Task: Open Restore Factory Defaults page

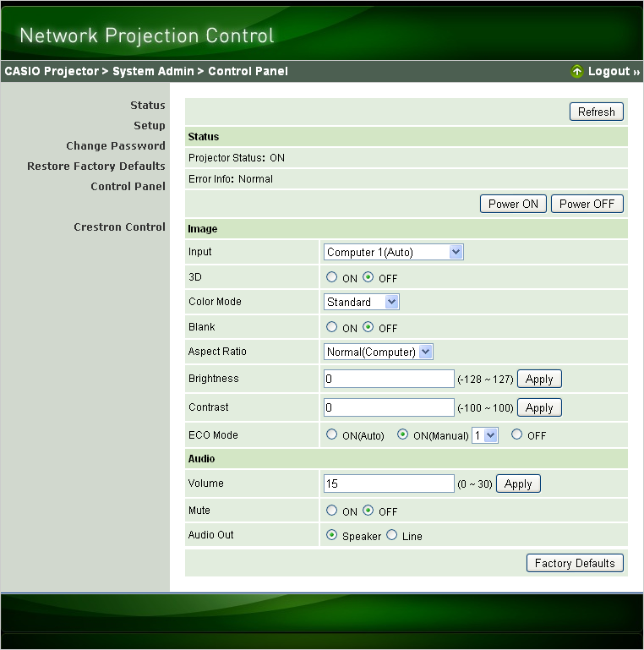Action: coord(96,167)
